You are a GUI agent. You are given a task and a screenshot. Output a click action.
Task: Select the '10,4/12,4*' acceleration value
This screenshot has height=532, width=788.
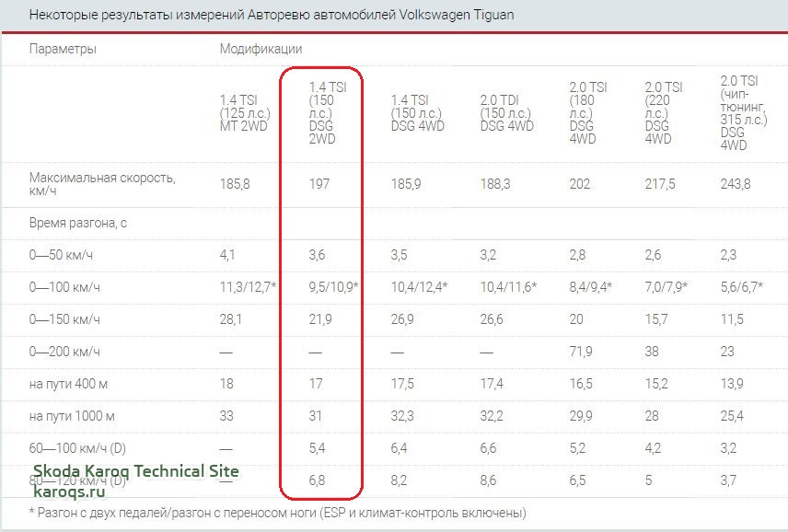click(419, 287)
